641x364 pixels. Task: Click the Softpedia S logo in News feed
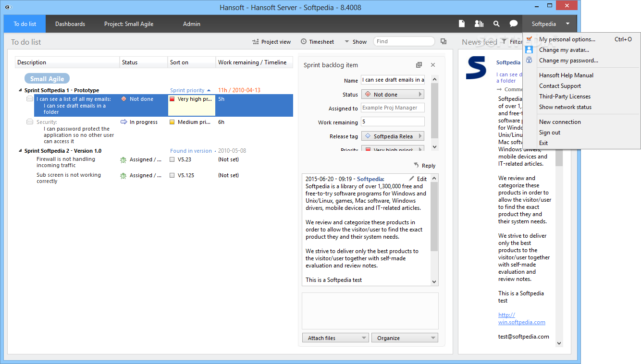476,68
